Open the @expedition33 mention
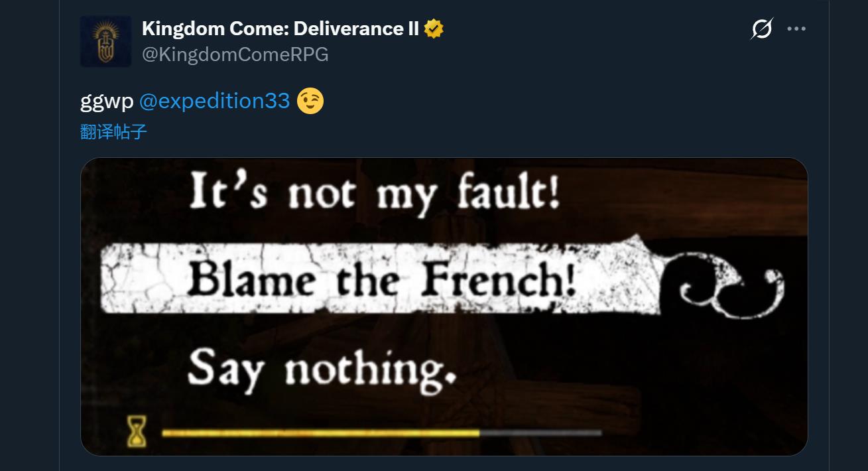The image size is (868, 471). (214, 101)
